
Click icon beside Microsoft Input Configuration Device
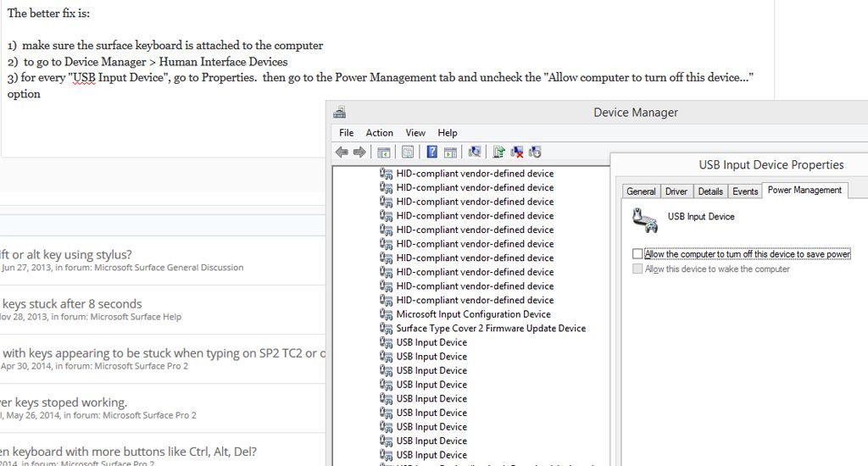click(386, 313)
